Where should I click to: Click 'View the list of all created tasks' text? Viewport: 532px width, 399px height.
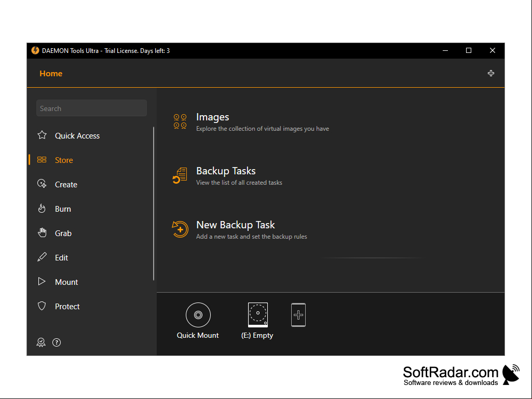pyautogui.click(x=239, y=183)
